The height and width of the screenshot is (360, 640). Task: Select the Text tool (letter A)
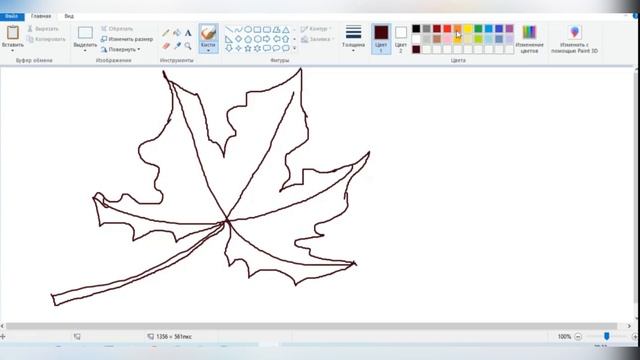[x=188, y=33]
